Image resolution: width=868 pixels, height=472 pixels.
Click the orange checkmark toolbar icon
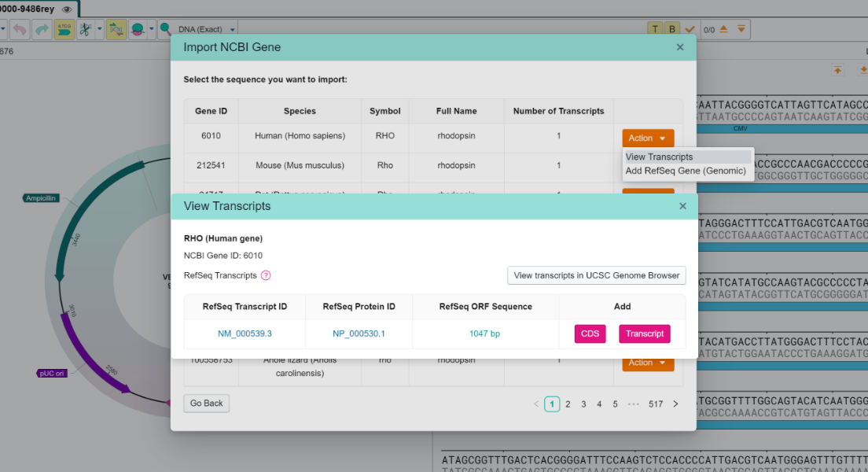point(690,29)
